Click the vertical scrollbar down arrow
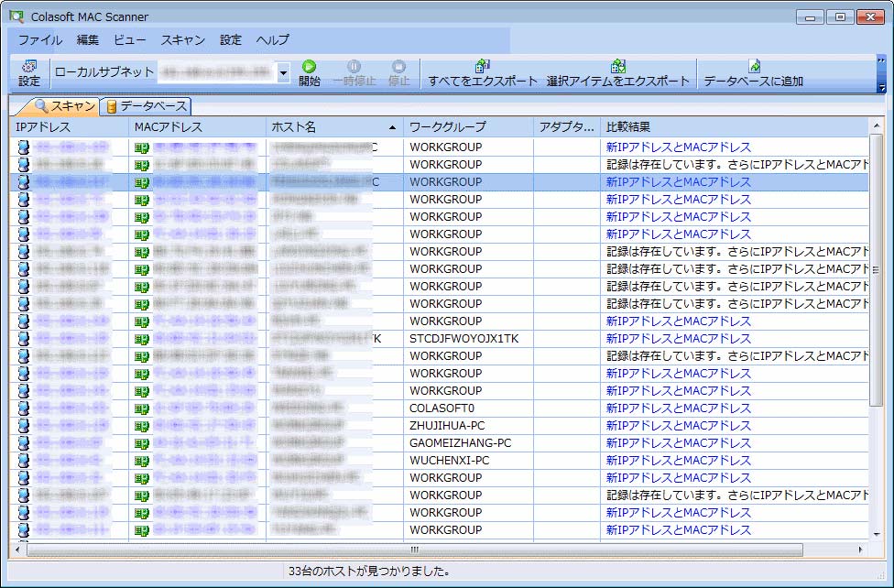Viewport: 894px width, 588px height. (x=876, y=533)
